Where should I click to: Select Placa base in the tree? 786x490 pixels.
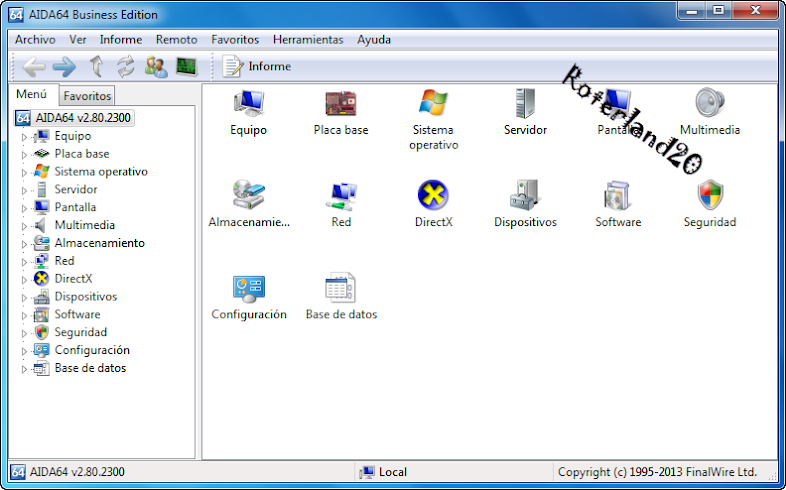coord(82,154)
